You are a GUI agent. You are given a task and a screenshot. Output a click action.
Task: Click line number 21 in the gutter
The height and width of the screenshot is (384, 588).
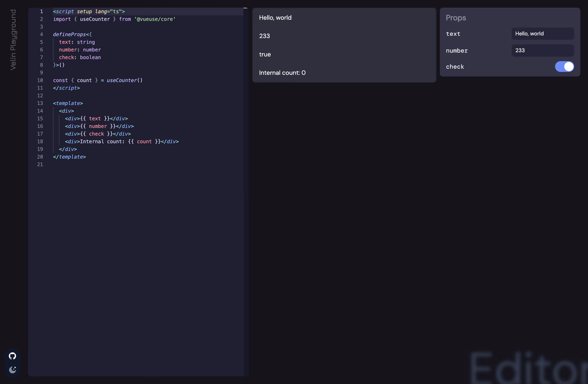tap(40, 164)
